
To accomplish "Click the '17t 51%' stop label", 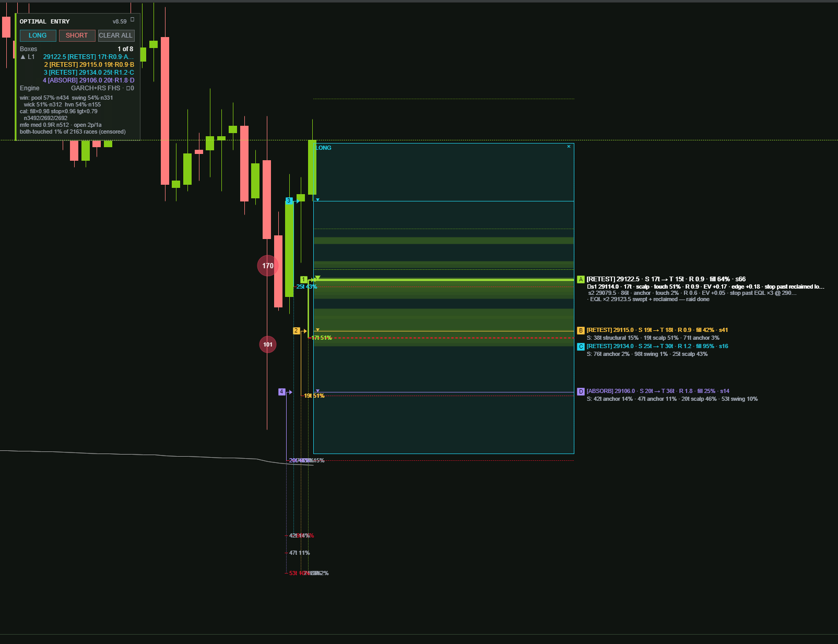I will coord(322,338).
